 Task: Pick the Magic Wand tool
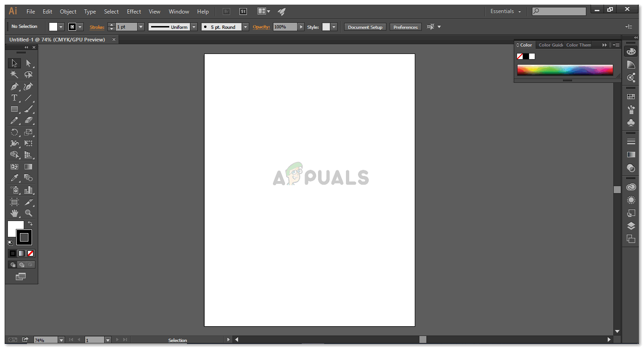point(14,74)
